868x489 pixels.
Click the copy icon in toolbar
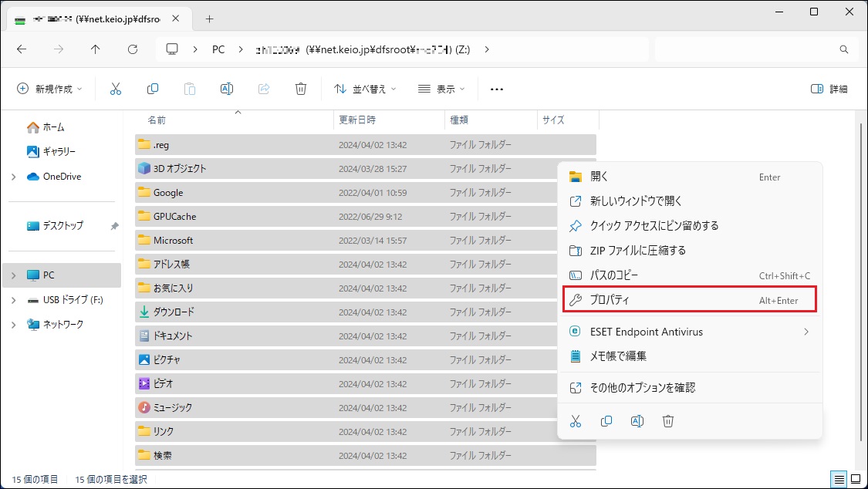[x=153, y=89]
